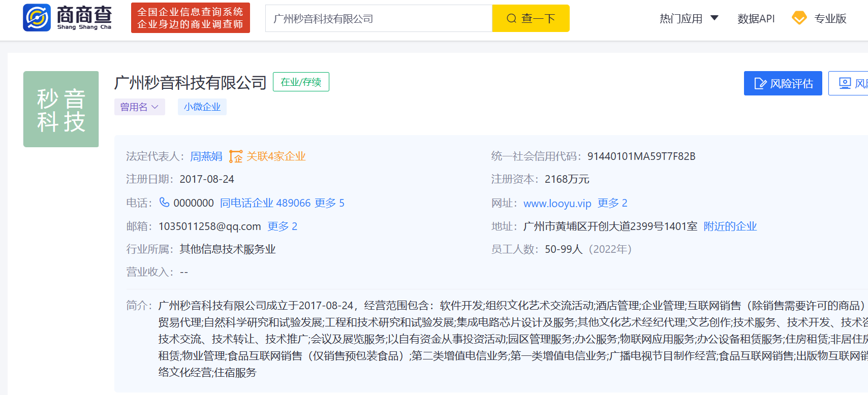868x395 pixels.
Task: Expand the 曾用名 former-name dropdown
Action: (x=140, y=107)
